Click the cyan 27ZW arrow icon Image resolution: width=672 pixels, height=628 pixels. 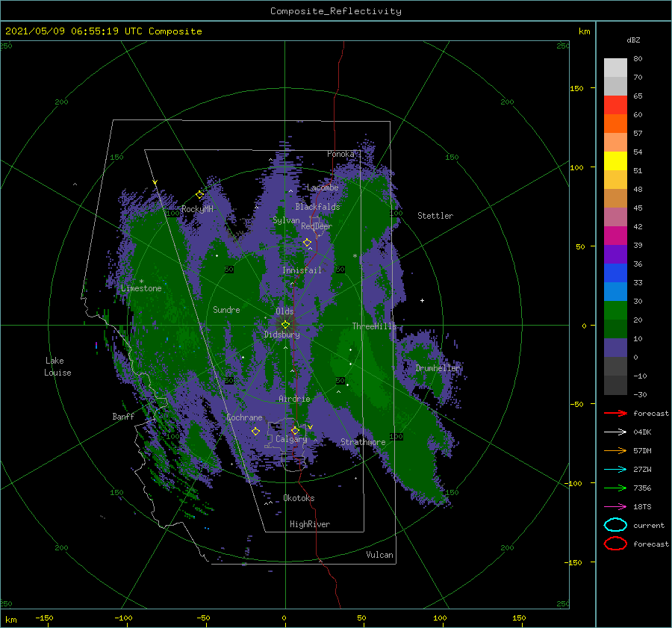click(x=615, y=470)
